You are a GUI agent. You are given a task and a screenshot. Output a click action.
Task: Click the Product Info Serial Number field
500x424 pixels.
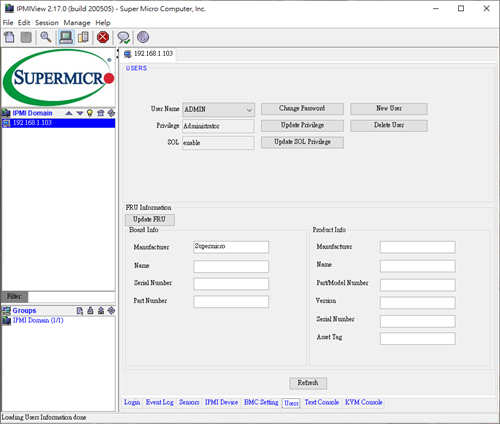tap(417, 321)
